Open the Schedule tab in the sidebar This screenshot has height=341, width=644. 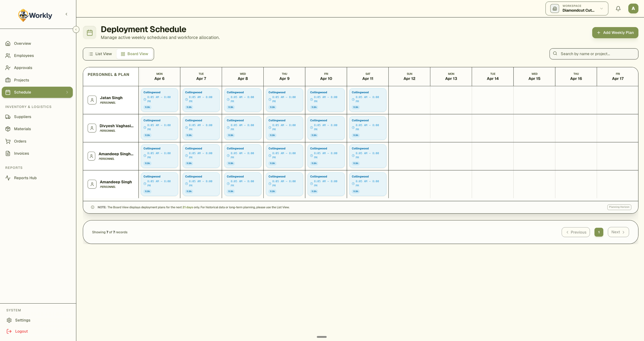coord(23,92)
